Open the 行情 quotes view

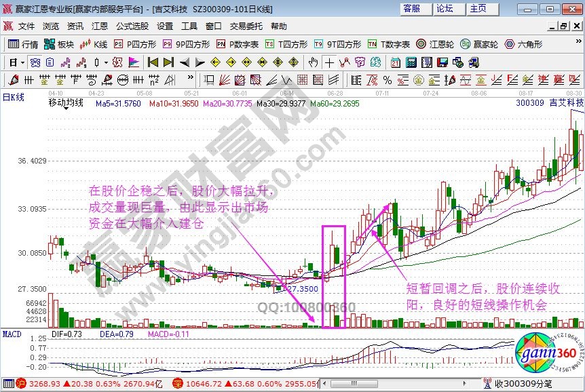[23, 44]
